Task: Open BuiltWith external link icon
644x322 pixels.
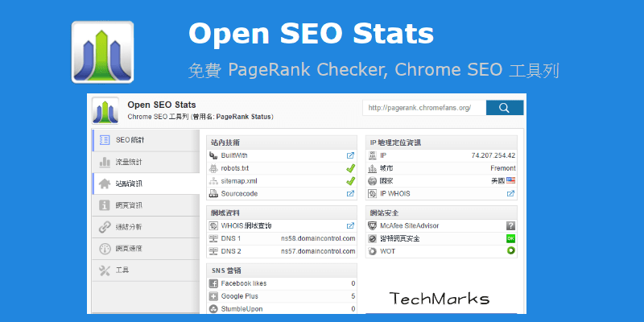Action: [350, 155]
